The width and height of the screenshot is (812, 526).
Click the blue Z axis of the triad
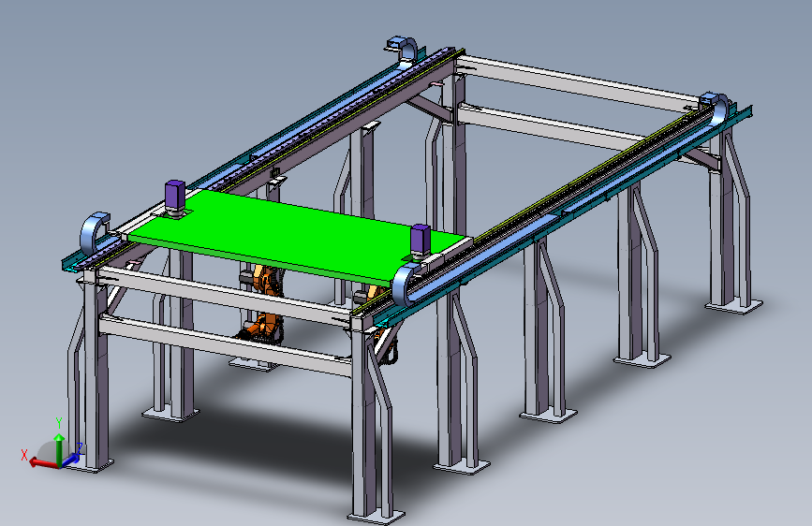(72, 459)
